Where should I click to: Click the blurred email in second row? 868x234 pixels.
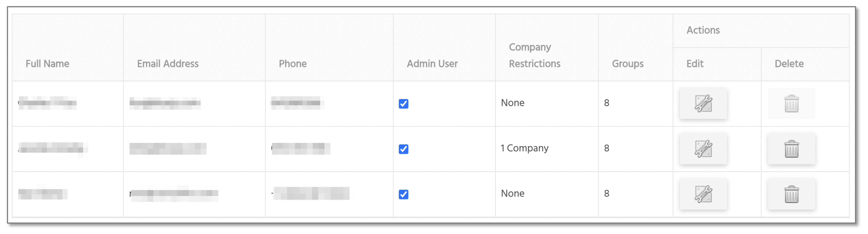tap(168, 149)
